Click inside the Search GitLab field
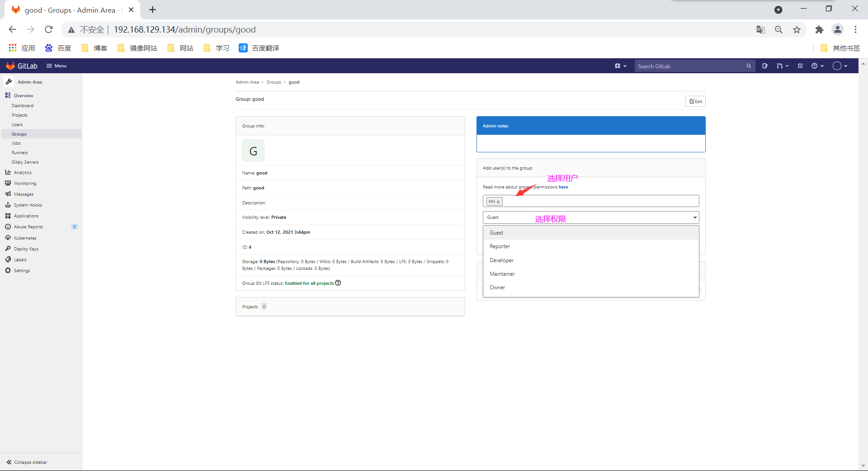This screenshot has height=471, width=868. pyautogui.click(x=687, y=66)
